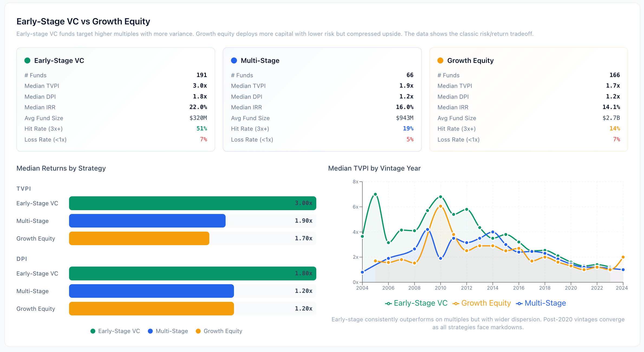Click Early-Stage VC 51% hit rate value
The height and width of the screenshot is (352, 644).
202,129
